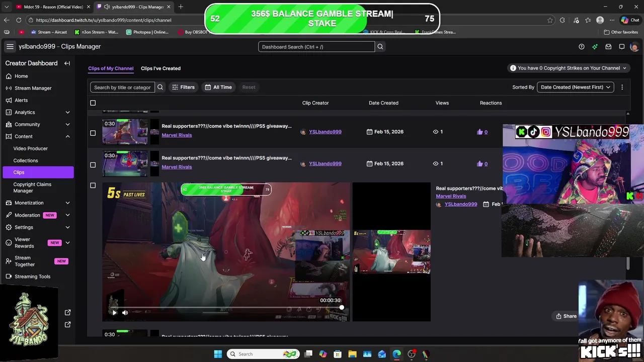Viewport: 644px width, 362px height.
Task: Collapse the Content sidebar section
Action: pyautogui.click(x=67, y=136)
